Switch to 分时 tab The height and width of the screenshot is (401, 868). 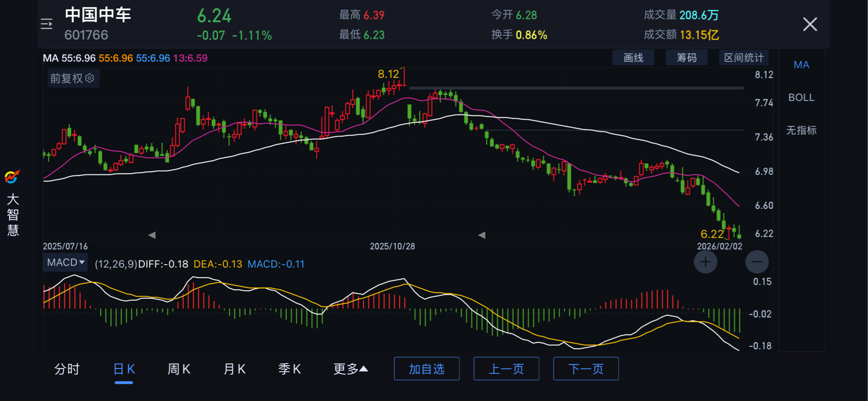pos(67,369)
